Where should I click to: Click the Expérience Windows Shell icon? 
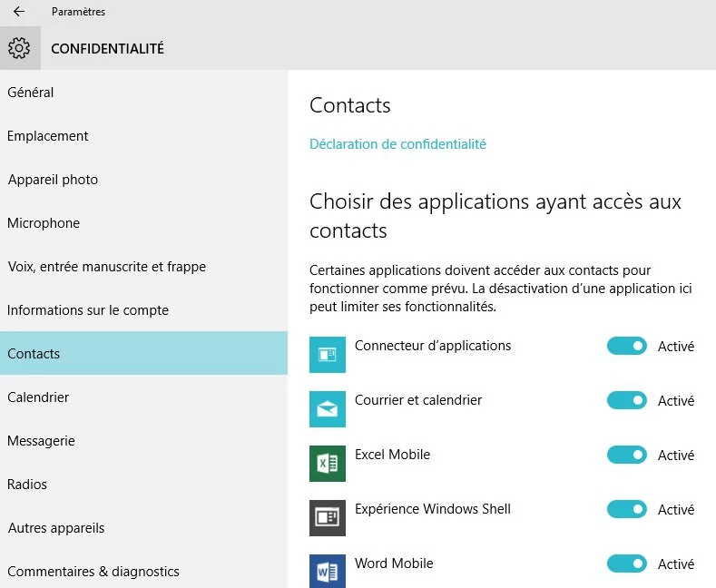328,518
